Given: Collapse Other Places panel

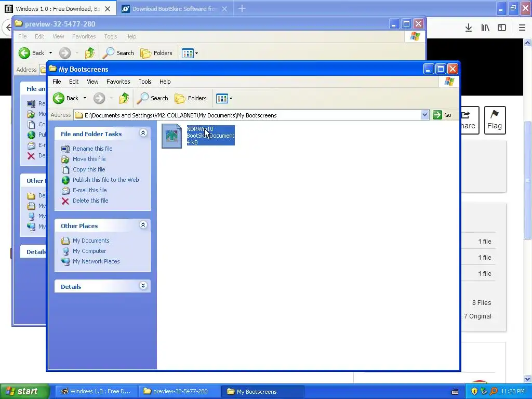Looking at the screenshot, I should click(143, 225).
